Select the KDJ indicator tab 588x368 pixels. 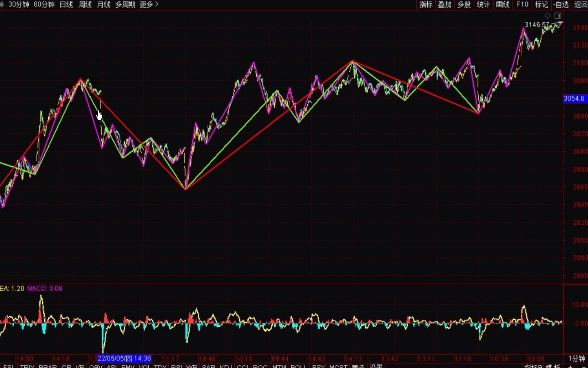[x=226, y=367]
